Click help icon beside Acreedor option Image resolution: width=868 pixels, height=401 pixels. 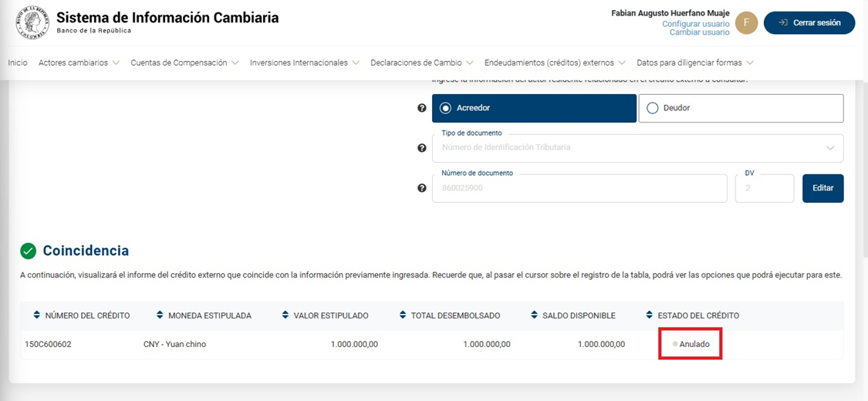pos(422,108)
